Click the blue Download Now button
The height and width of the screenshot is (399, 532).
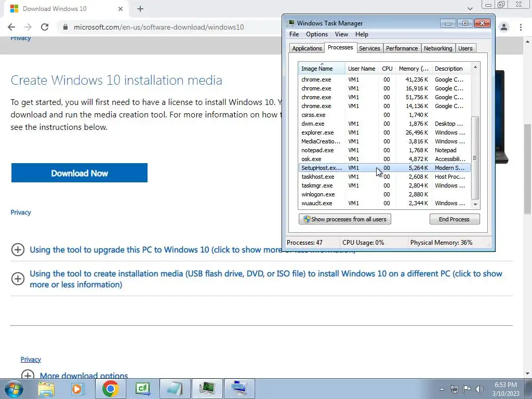tap(79, 172)
